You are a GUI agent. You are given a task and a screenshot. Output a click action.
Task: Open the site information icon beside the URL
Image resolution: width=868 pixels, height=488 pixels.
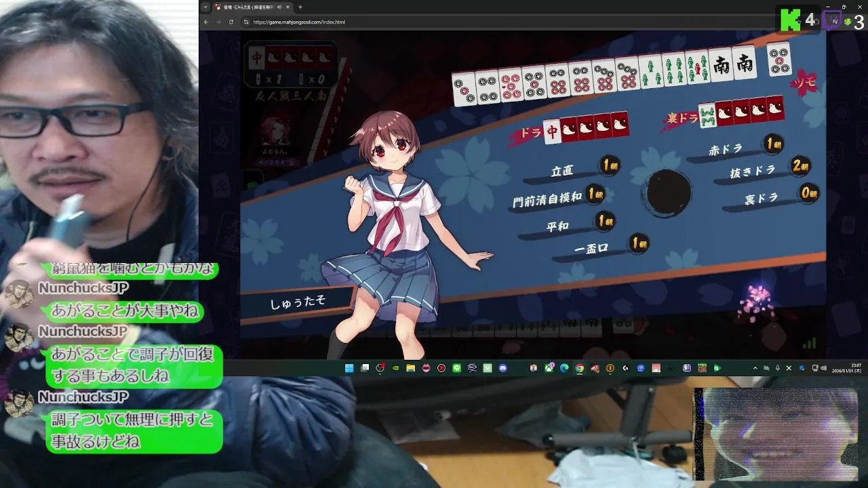click(x=246, y=22)
